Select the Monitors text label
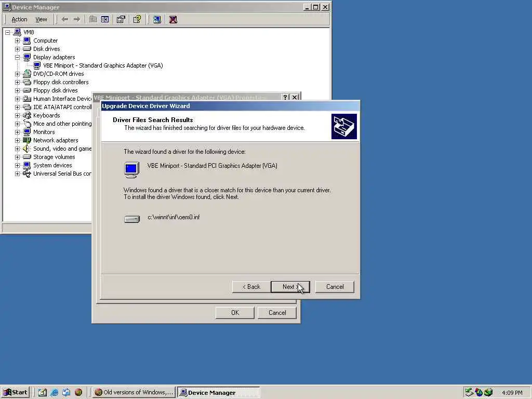 pyautogui.click(x=44, y=132)
